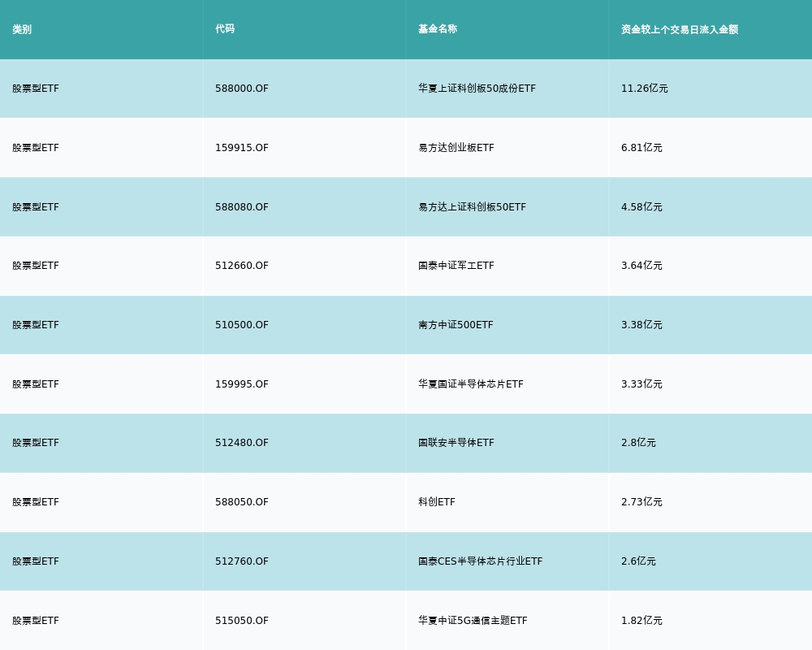Viewport: 812px width, 650px height.
Task: Select fund code 510500.OF
Action: 242,325
